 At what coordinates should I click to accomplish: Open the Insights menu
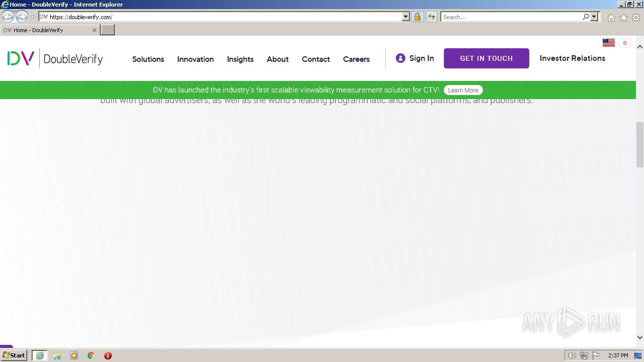point(240,59)
